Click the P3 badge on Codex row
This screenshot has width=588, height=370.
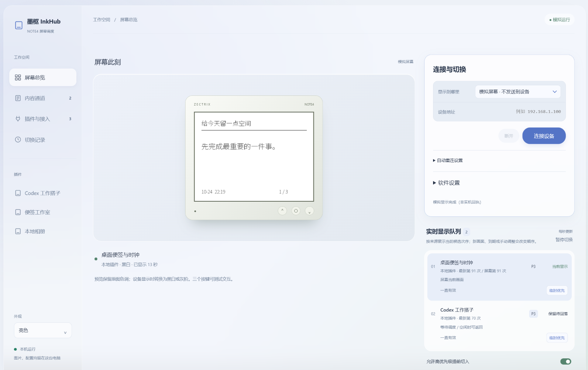click(x=533, y=314)
